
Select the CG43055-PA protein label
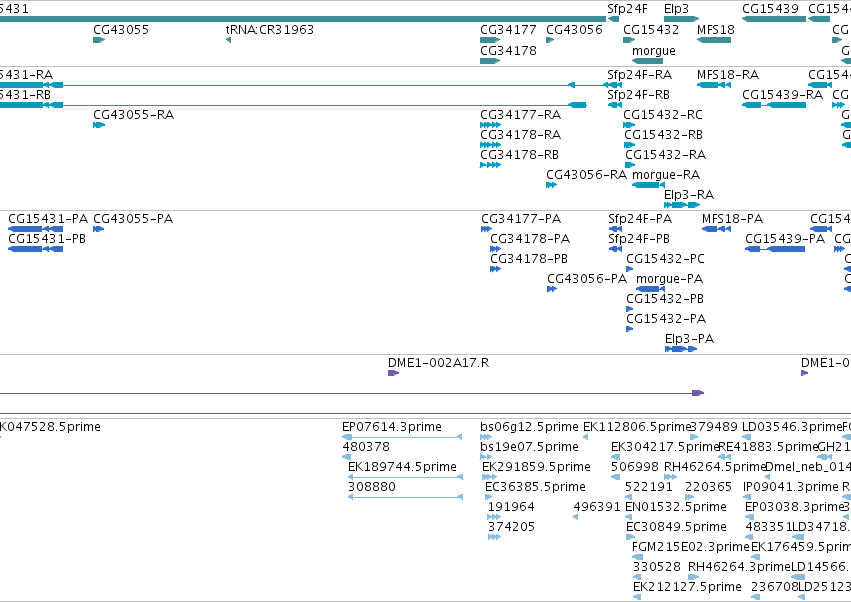(x=133, y=219)
